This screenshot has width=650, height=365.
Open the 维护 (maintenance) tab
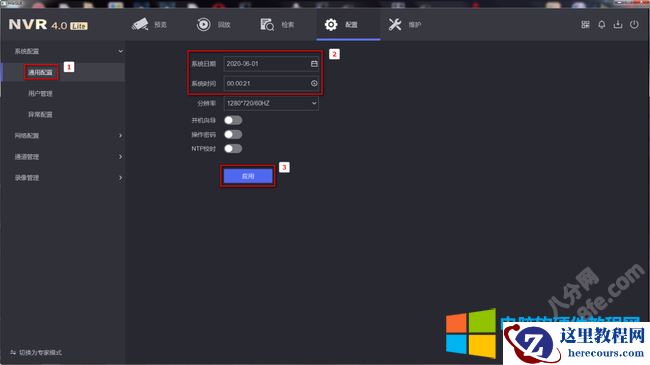click(405, 24)
